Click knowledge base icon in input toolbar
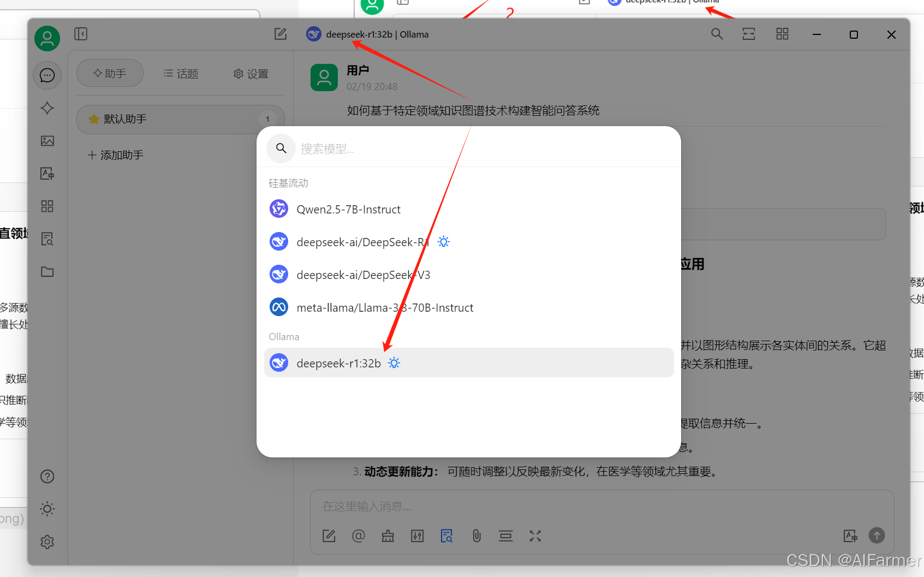 point(447,536)
